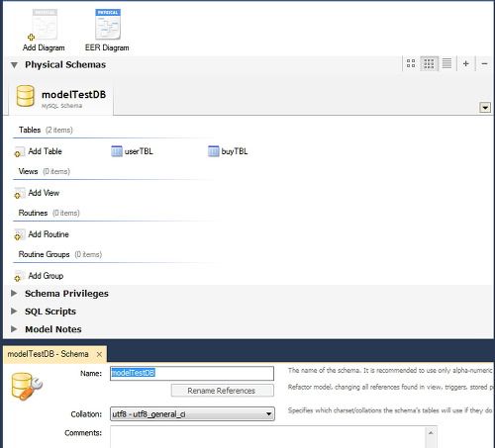Click the Rename References button
Image resolution: width=495 pixels, height=448 pixels.
pyautogui.click(x=223, y=391)
